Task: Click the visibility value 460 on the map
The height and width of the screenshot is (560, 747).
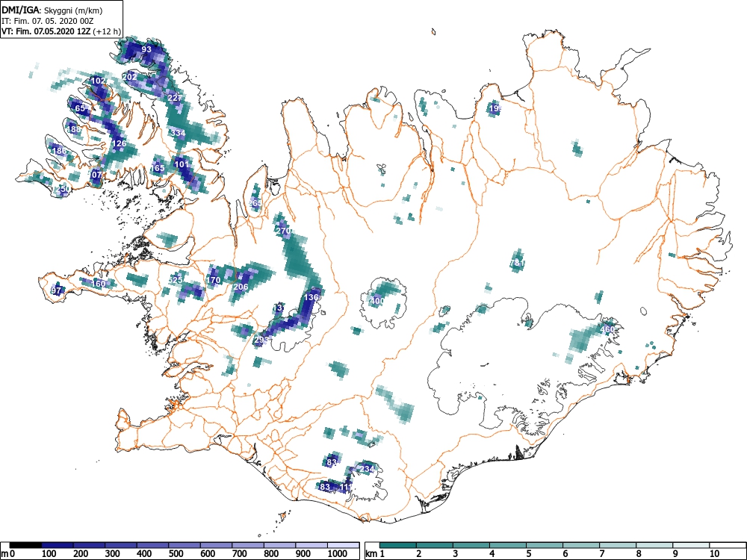Action: tap(607, 329)
